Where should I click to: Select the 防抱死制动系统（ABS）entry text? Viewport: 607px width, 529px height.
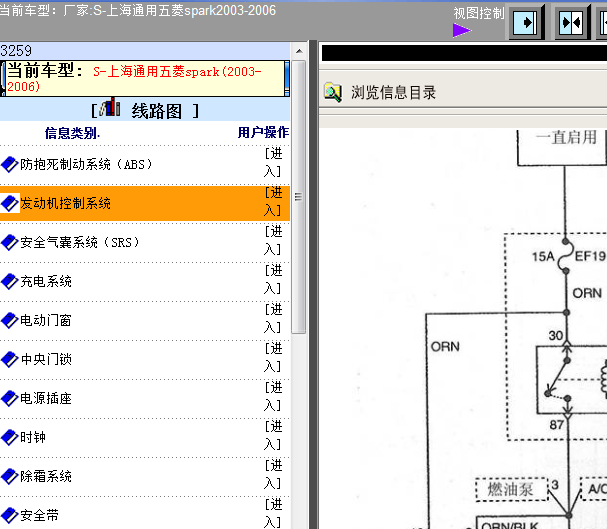click(86, 164)
